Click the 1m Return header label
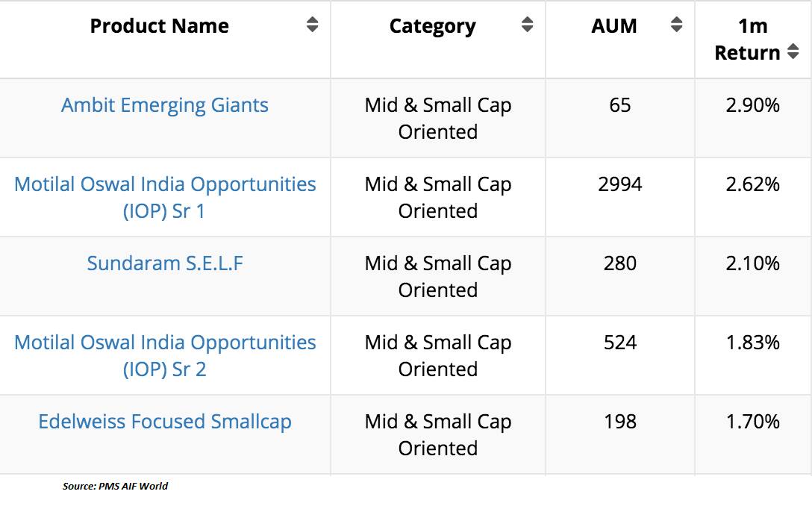 [748, 40]
